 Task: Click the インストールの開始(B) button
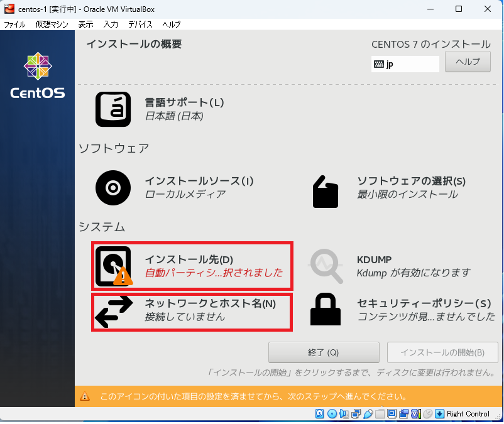pyautogui.click(x=442, y=352)
